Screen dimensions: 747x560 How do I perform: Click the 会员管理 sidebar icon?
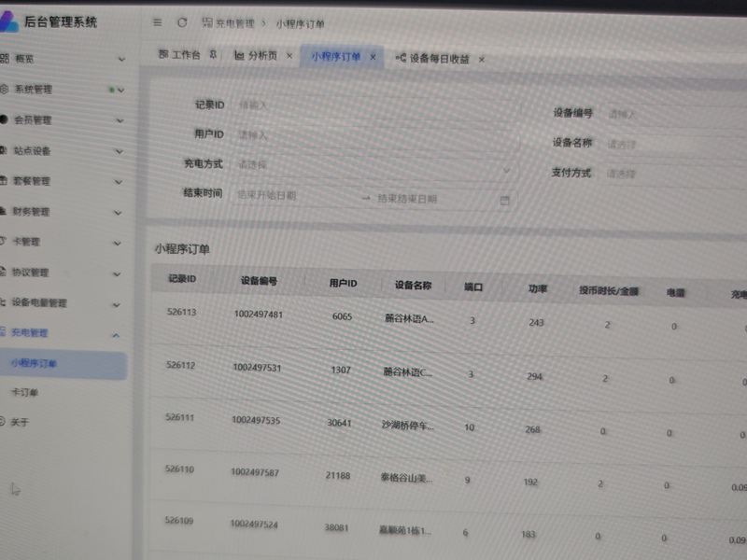pos(4,119)
